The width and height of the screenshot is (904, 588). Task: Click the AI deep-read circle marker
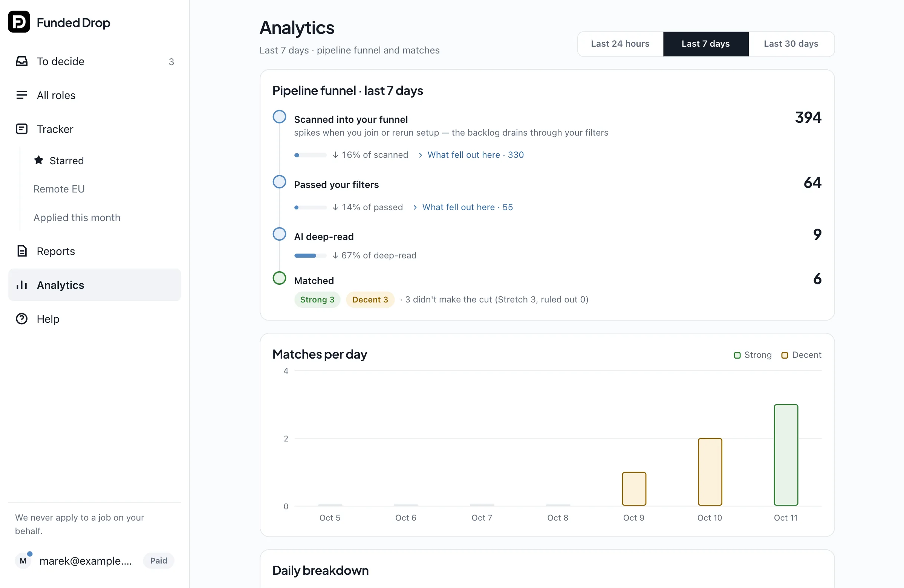279,234
